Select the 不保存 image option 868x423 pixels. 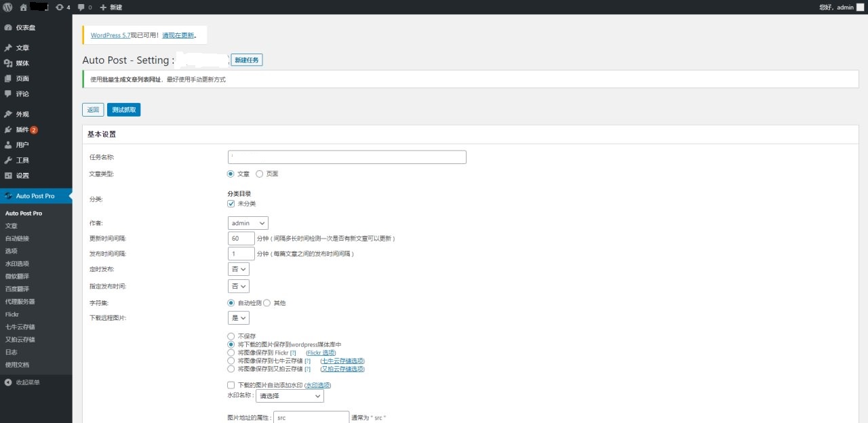231,336
